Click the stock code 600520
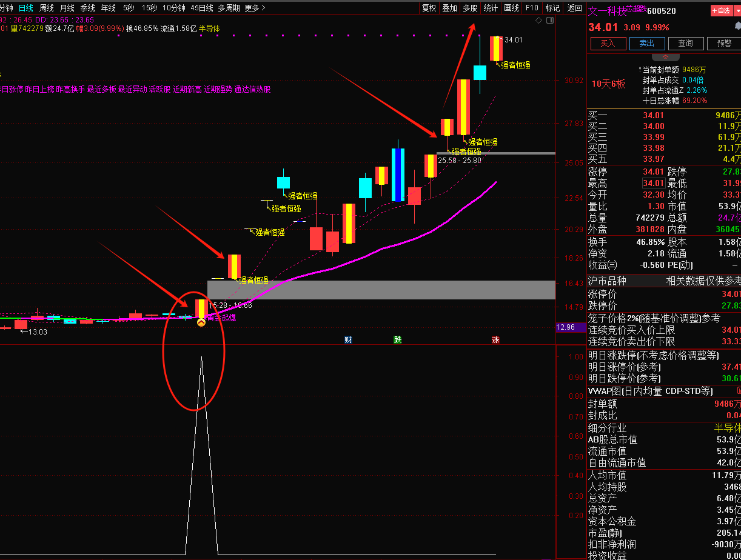This screenshot has width=741, height=560. pyautogui.click(x=662, y=11)
